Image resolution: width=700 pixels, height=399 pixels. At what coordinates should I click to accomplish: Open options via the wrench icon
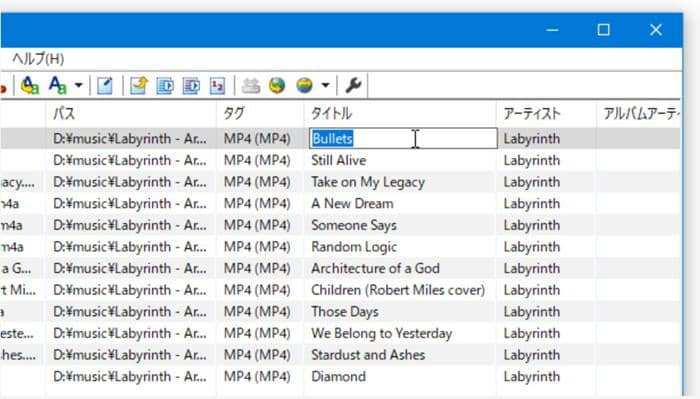click(x=353, y=85)
